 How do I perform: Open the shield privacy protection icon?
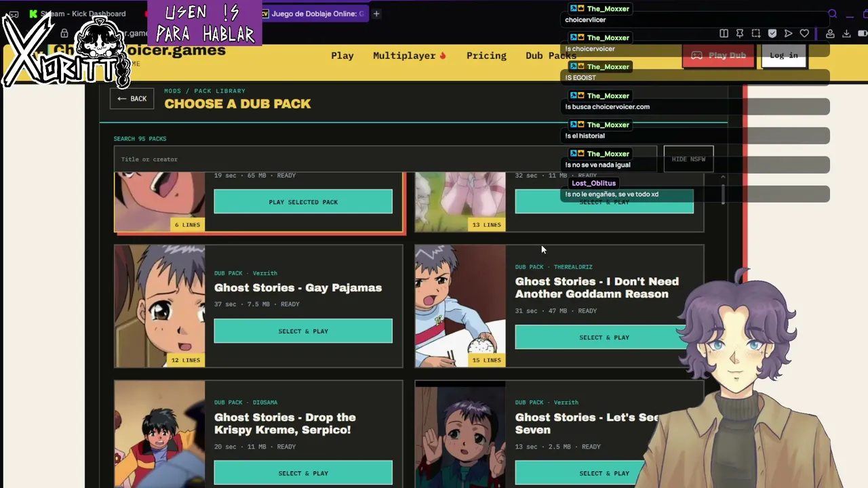click(x=772, y=33)
